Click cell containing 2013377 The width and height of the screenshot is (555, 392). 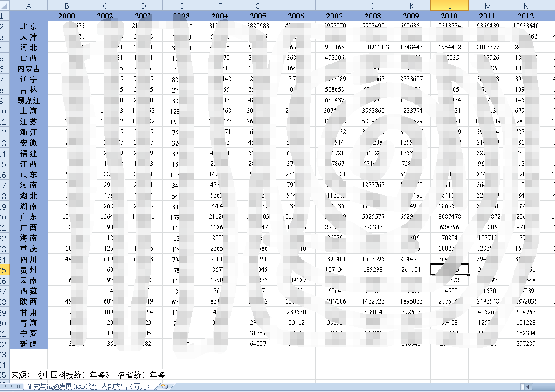[x=488, y=47]
